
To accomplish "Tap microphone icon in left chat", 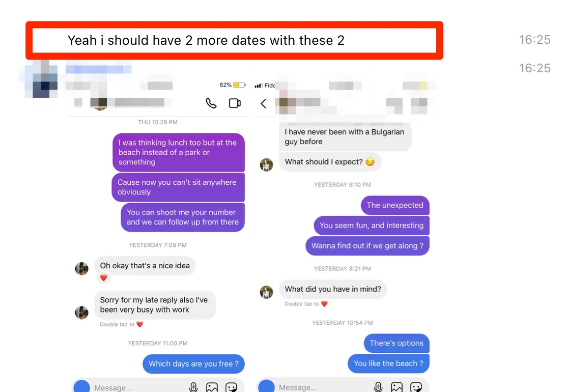I will 193,387.
